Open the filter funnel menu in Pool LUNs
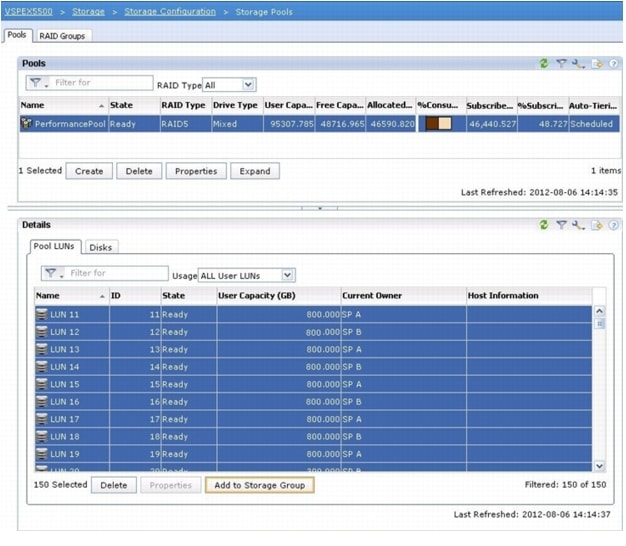626x546 pixels. pyautogui.click(x=52, y=273)
